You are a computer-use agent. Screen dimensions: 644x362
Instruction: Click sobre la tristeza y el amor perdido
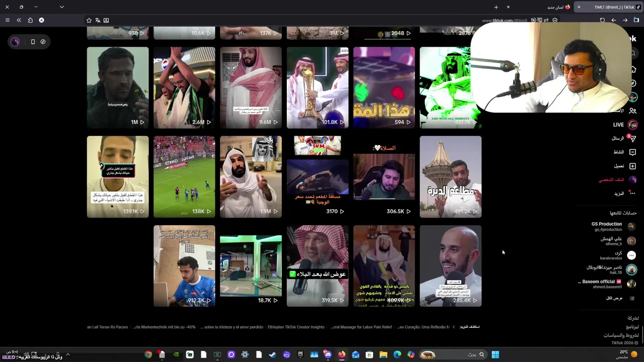coord(231,327)
